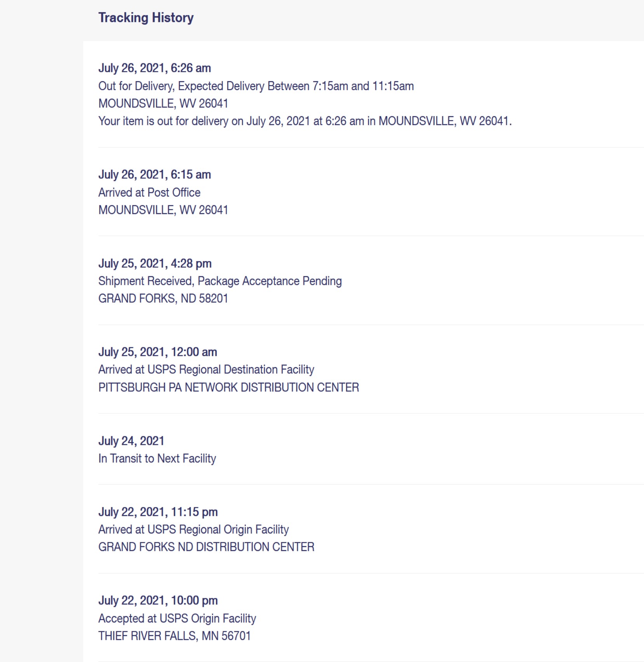Viewport: 644px width, 662px height.
Task: Click Shipment Received, Package Acceptance Pending text
Action: pyautogui.click(x=220, y=281)
